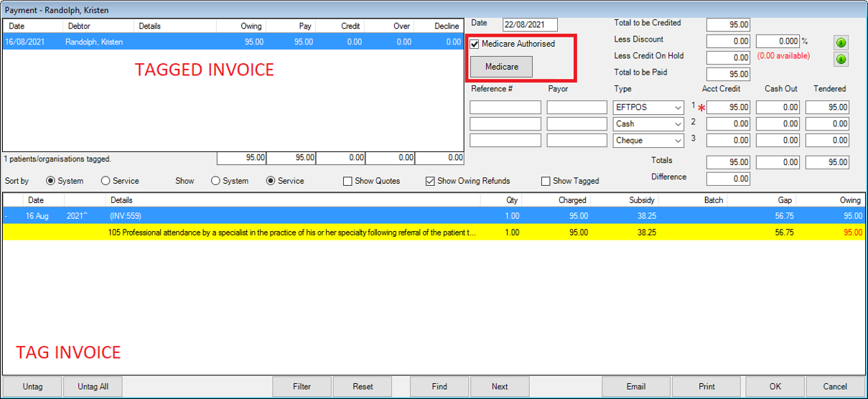Click Cheque row Tendered field
The height and width of the screenshot is (399, 868).
pos(827,141)
